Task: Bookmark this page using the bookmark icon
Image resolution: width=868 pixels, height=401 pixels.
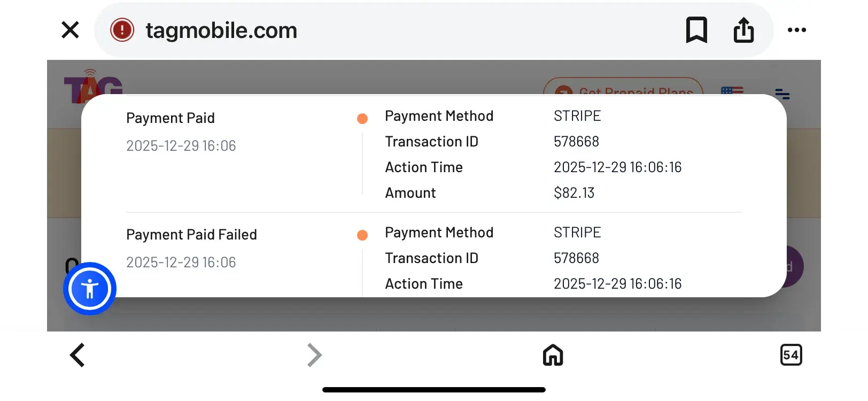Action: [x=696, y=30]
